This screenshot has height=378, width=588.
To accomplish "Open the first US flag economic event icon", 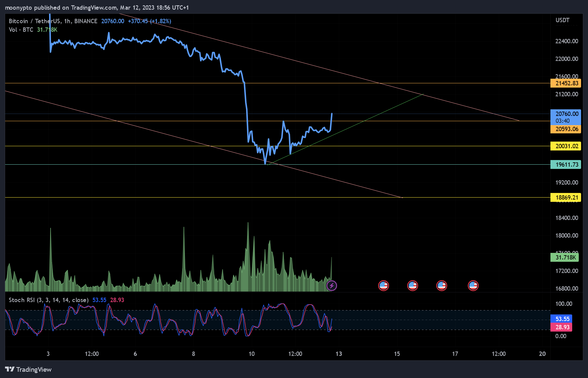I will coord(383,285).
